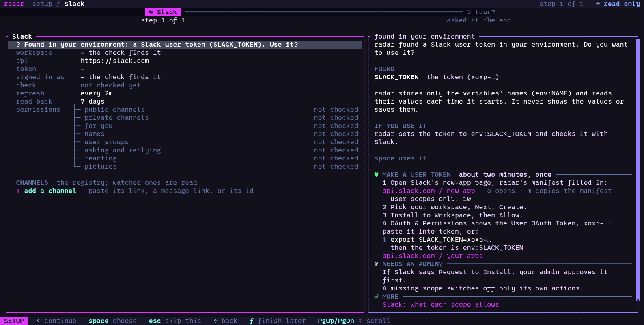Select the Found in your environment question row
The image size is (644, 325).
click(185, 45)
